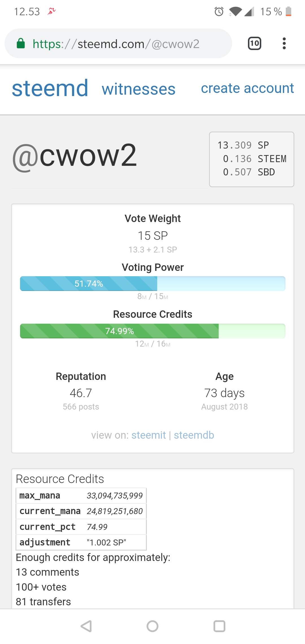Screen dimensions: 305x644
Task: Go to the steemd home logo link
Action: tap(50, 88)
